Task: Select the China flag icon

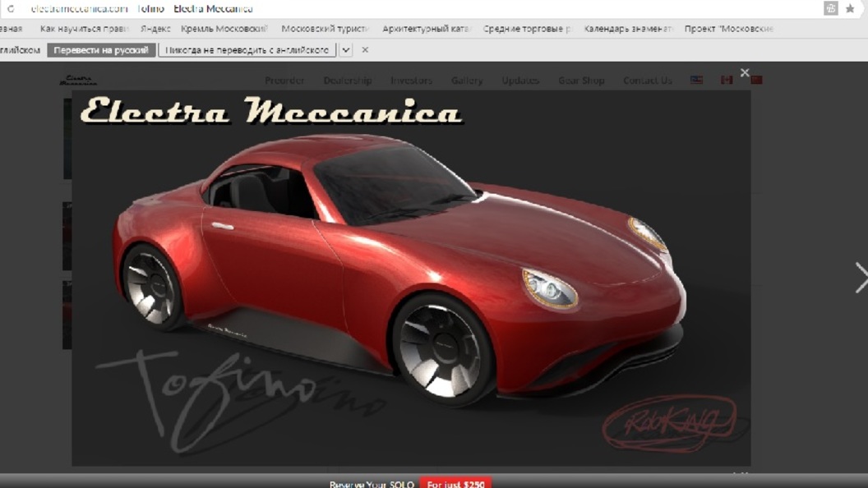Action: (756, 80)
